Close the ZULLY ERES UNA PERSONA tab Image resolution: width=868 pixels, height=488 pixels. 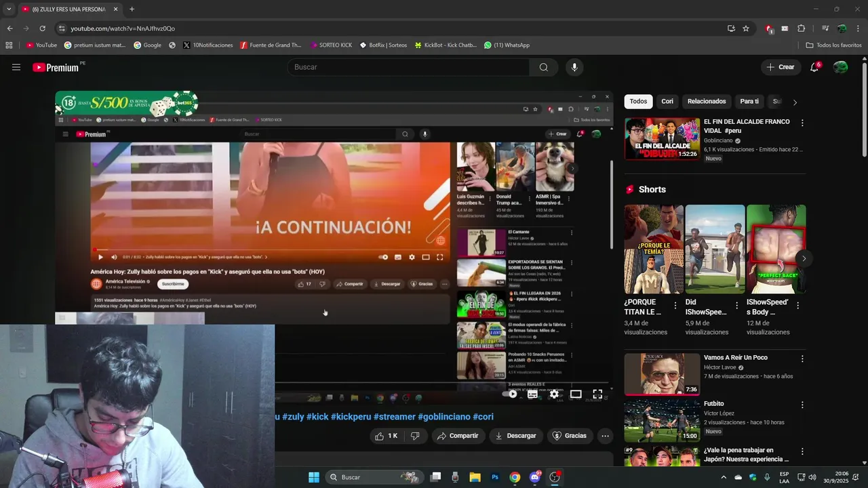point(116,9)
